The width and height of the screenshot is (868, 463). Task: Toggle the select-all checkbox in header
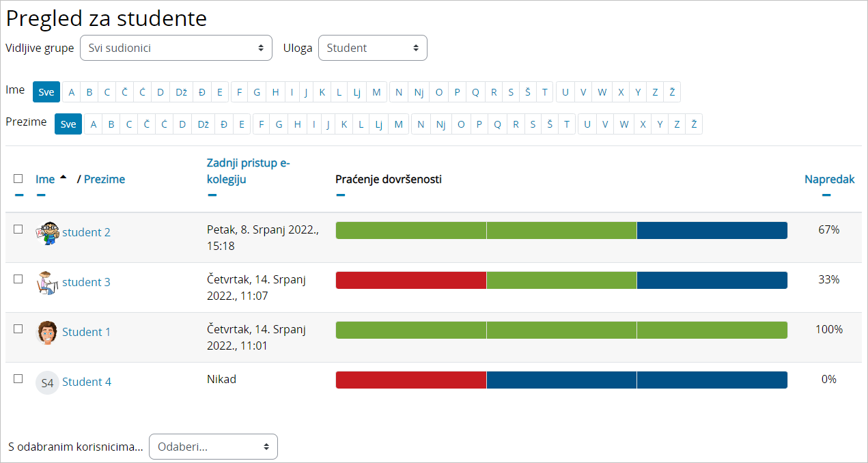[x=18, y=179]
